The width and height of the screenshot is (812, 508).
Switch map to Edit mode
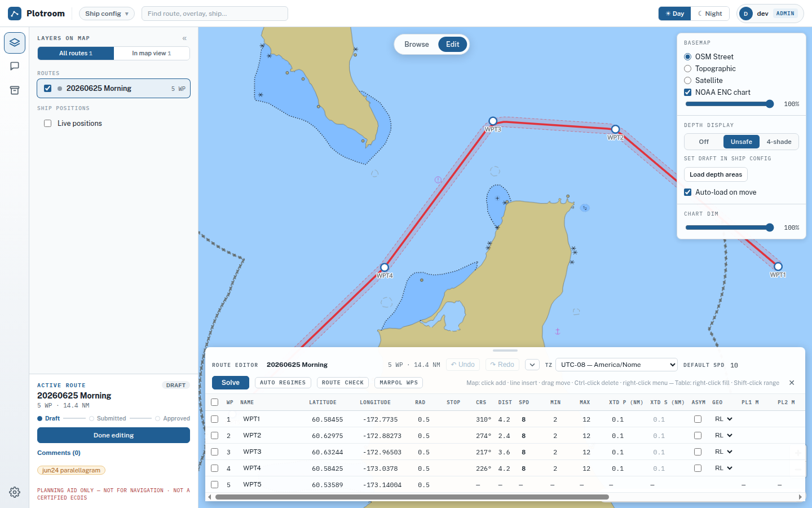[453, 45]
